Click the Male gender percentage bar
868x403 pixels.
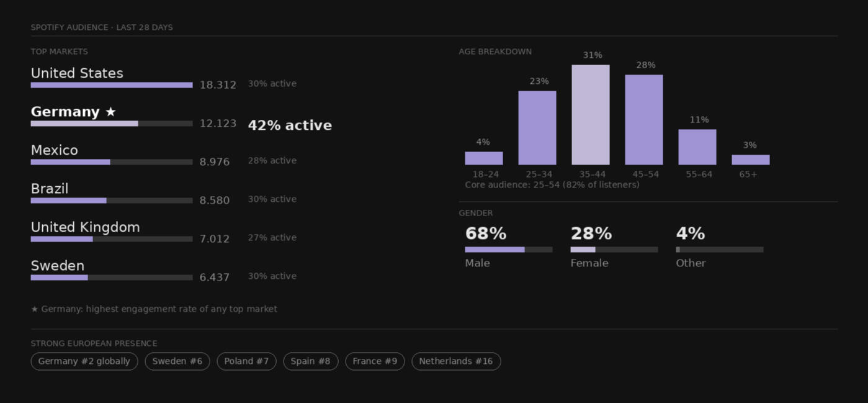[x=509, y=250]
